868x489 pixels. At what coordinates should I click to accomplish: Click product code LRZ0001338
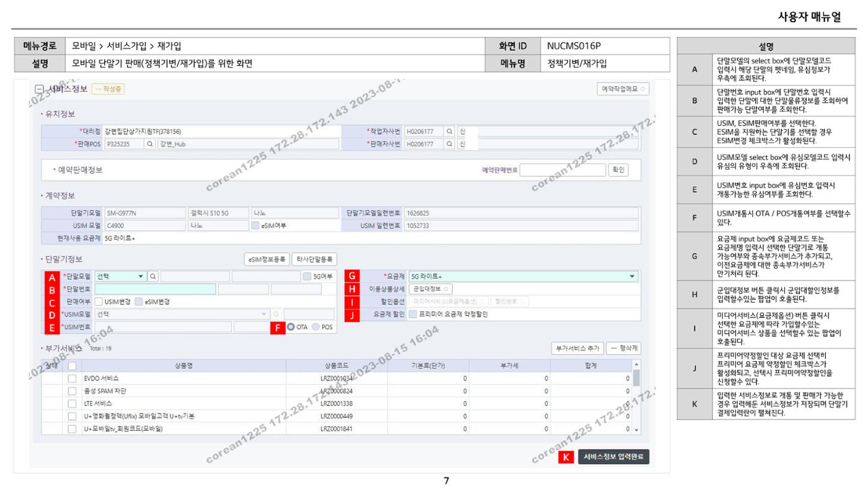[337, 403]
